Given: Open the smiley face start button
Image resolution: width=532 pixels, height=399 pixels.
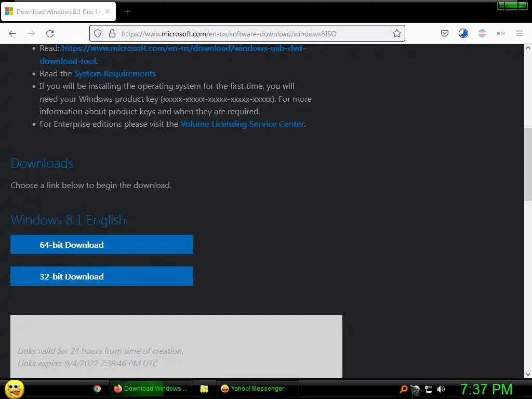Looking at the screenshot, I should pyautogui.click(x=15, y=389).
